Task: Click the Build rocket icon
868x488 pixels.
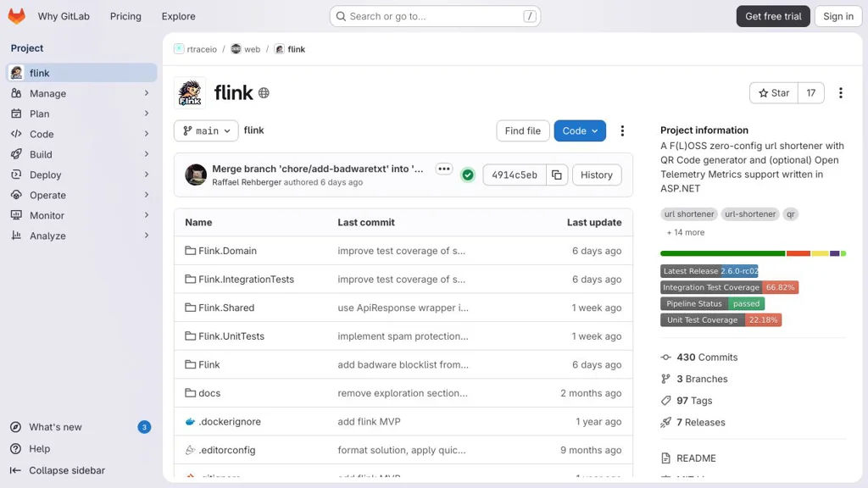Action: [17, 154]
